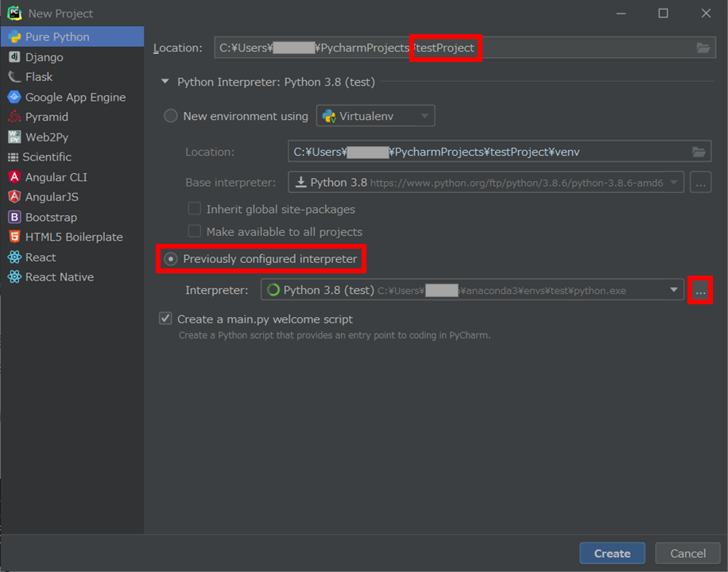Click the 'Create a Python script that provides' hint text
728x572 pixels.
[335, 335]
